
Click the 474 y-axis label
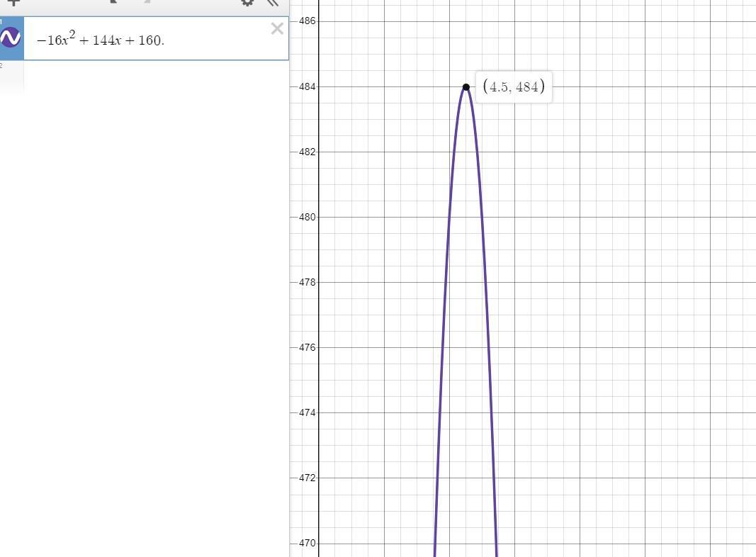(307, 413)
